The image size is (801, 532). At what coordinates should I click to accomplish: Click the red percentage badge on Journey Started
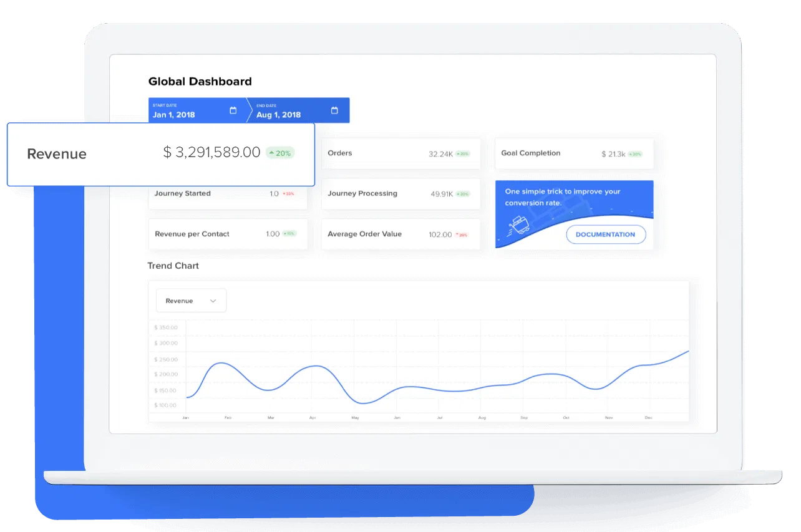(288, 194)
